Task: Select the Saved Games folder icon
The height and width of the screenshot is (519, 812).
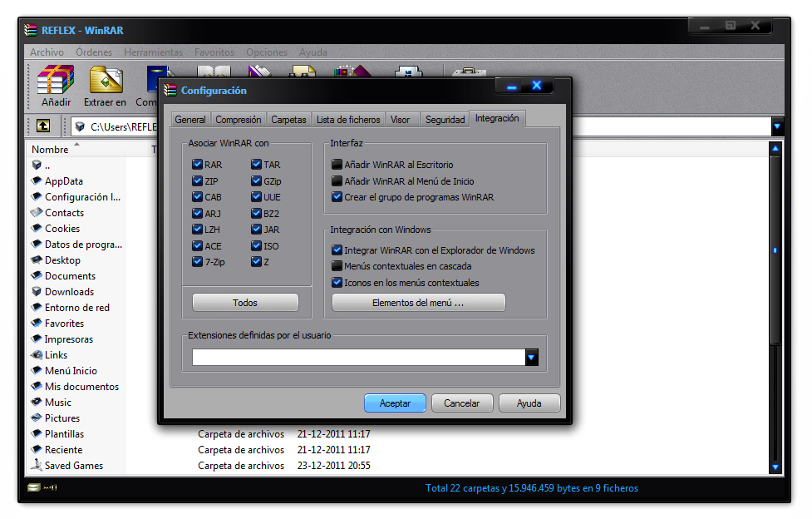Action: pos(37,465)
